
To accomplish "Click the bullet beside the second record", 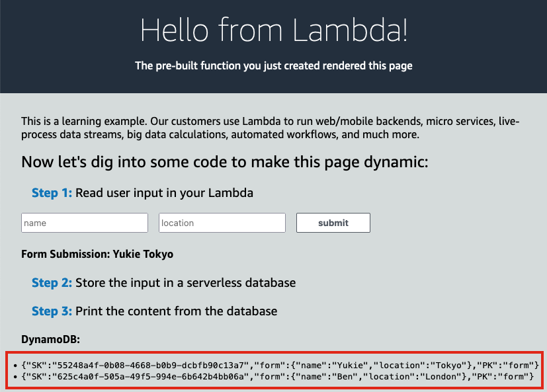I will (15, 378).
